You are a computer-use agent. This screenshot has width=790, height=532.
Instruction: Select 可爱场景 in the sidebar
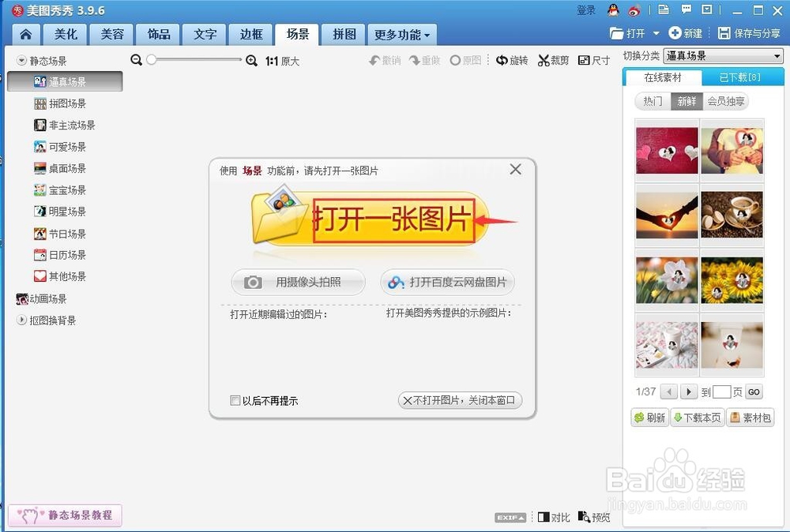click(x=60, y=147)
